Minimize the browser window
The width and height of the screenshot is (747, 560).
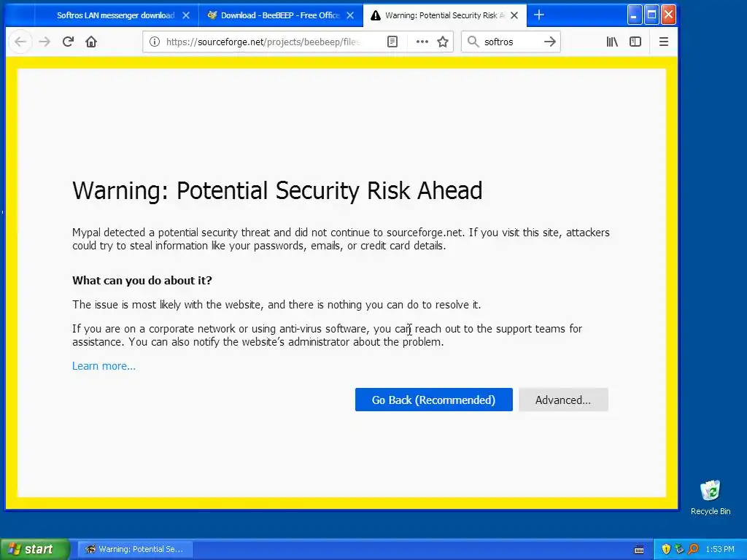(x=634, y=15)
